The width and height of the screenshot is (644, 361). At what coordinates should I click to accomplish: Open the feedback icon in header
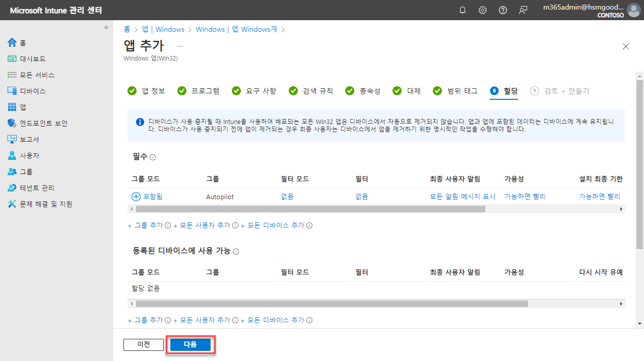coord(523,10)
